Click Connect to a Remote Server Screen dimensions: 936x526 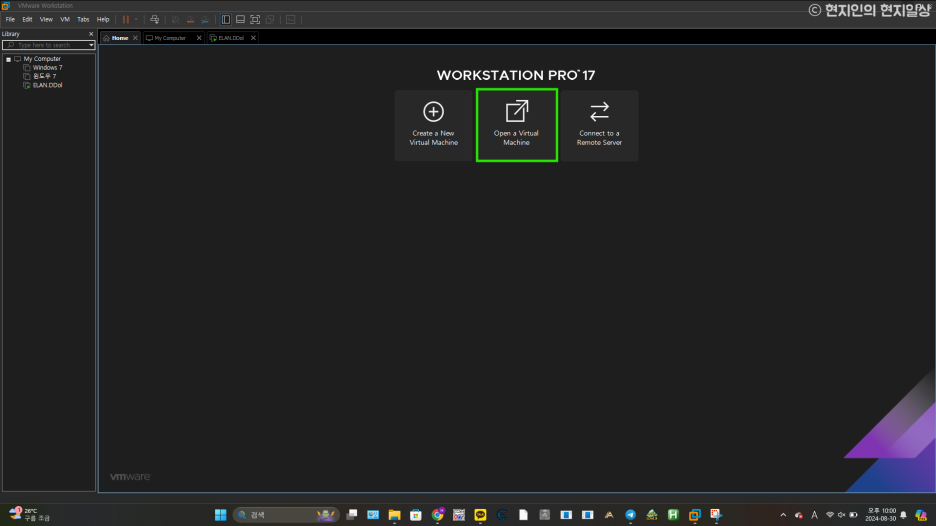pyautogui.click(x=599, y=125)
